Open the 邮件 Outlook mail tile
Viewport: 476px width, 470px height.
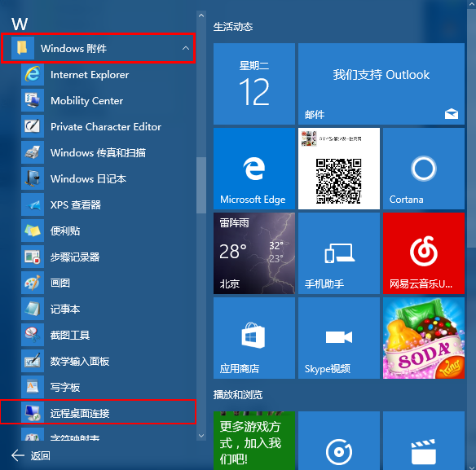381,84
